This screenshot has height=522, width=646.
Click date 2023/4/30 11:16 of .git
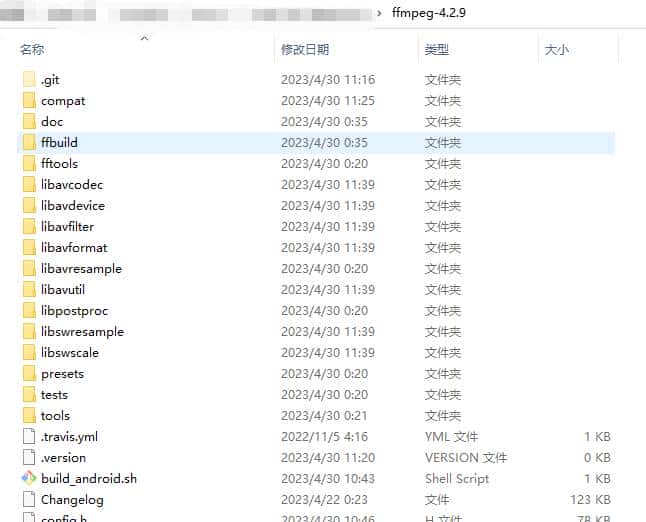pyautogui.click(x=328, y=80)
